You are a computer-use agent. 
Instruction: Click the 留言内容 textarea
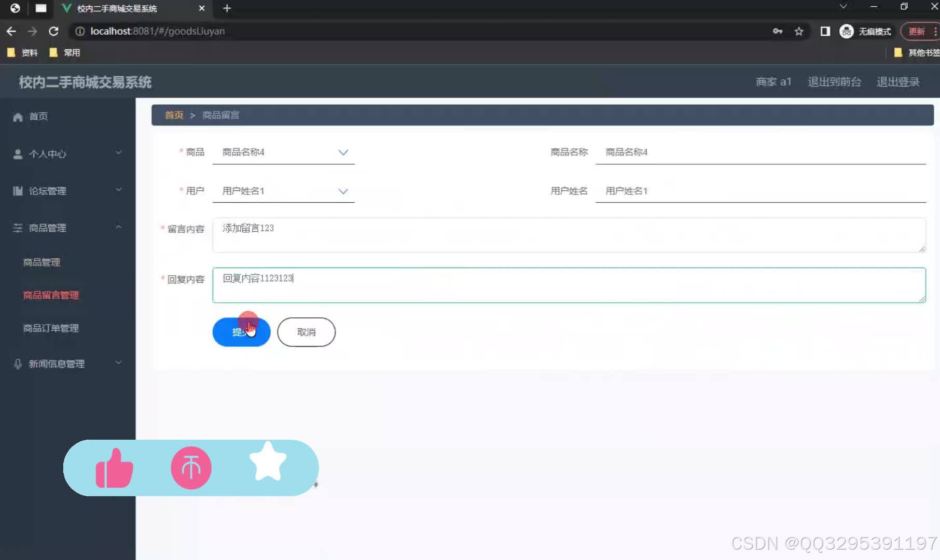point(569,235)
